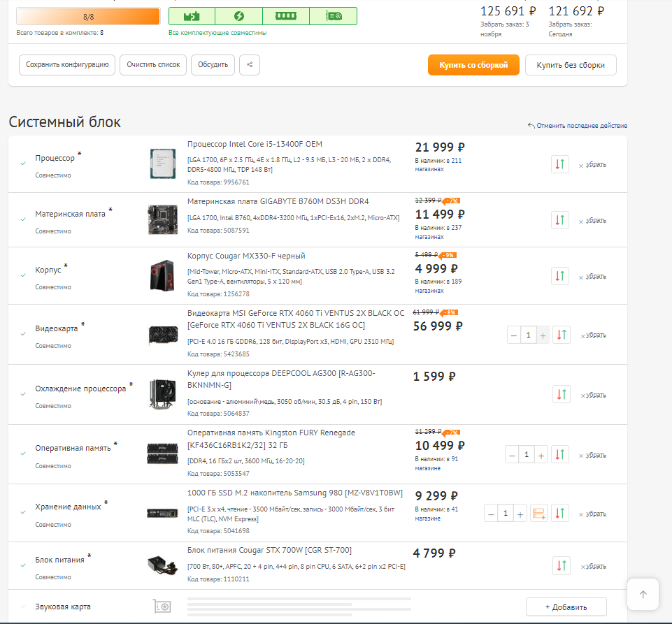Click the Cougar case thumbnail
Viewport: 672px width, 624px height.
[162, 275]
